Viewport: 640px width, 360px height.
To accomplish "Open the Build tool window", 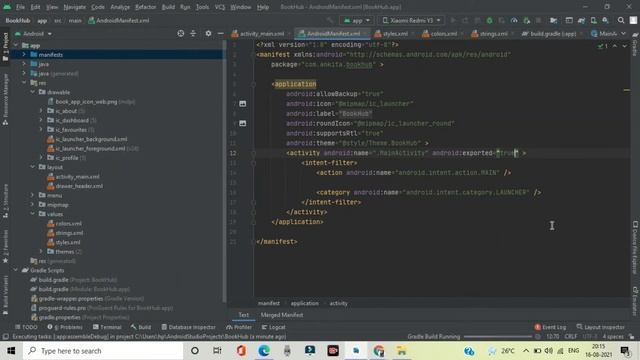I will tap(141, 327).
